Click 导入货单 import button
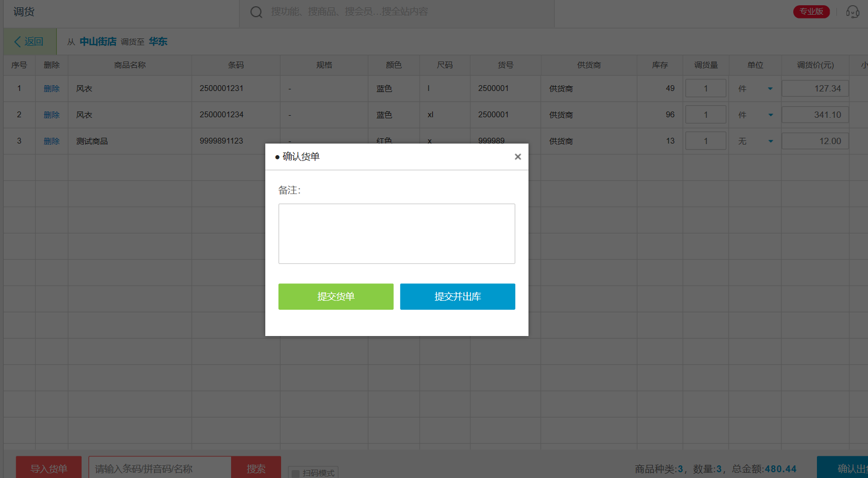 coord(48,468)
